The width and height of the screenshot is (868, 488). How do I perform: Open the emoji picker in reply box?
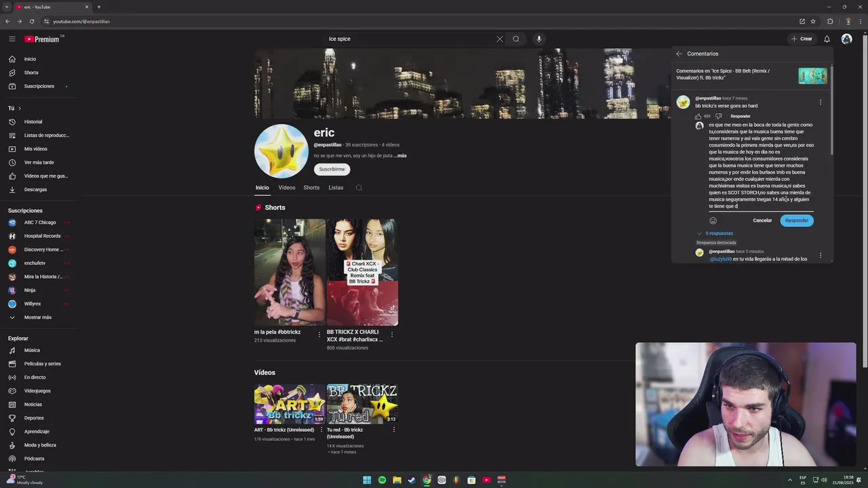tap(713, 220)
